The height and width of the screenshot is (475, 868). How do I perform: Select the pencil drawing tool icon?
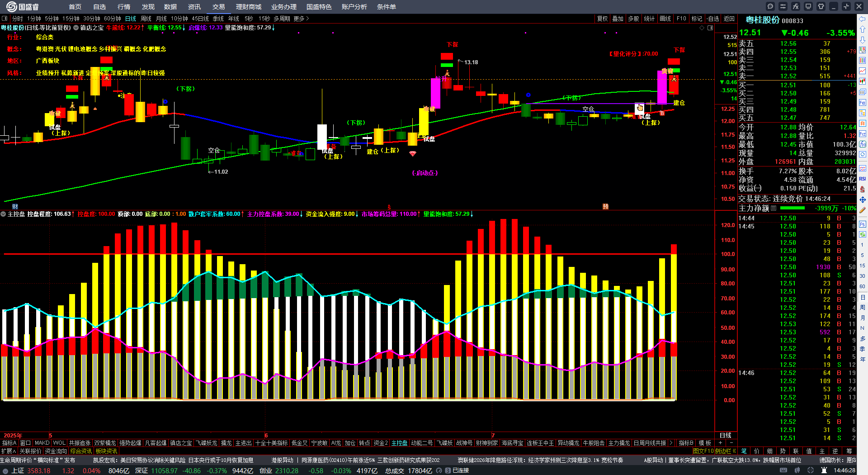point(863,210)
